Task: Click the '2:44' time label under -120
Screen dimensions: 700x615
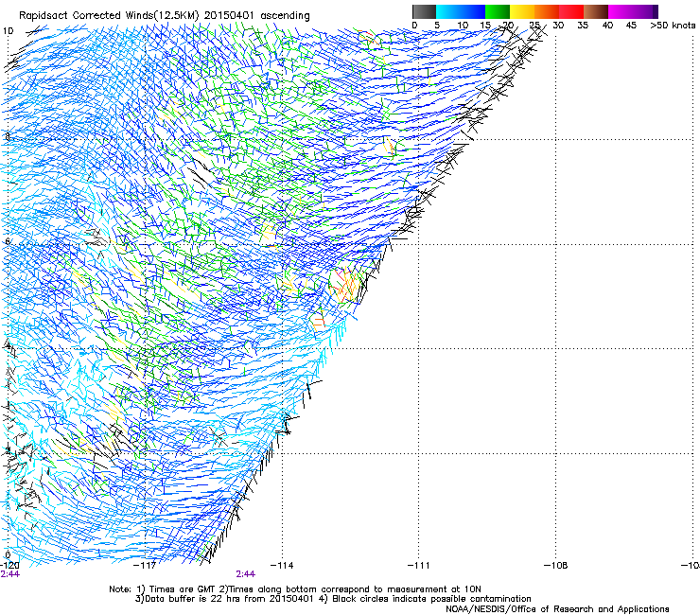Action: pyautogui.click(x=9, y=574)
